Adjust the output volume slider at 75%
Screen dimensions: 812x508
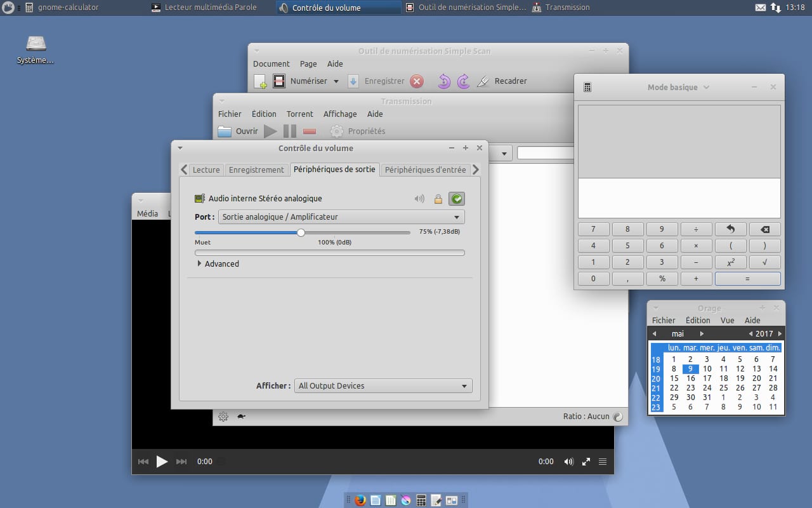(302, 232)
